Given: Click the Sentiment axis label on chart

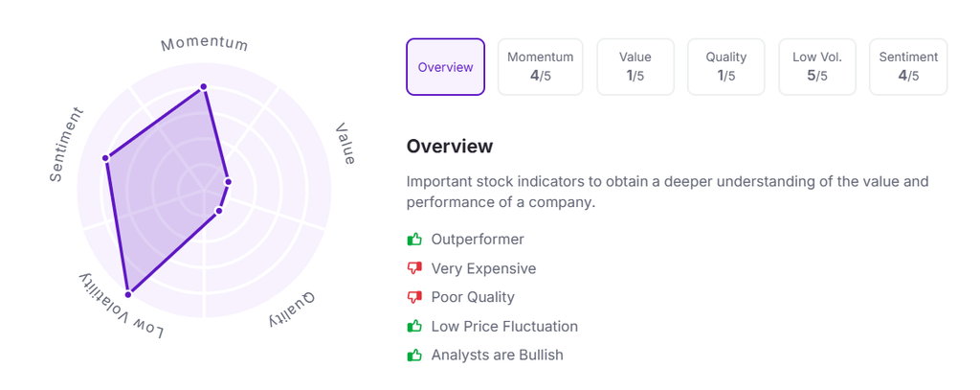Looking at the screenshot, I should tap(67, 145).
